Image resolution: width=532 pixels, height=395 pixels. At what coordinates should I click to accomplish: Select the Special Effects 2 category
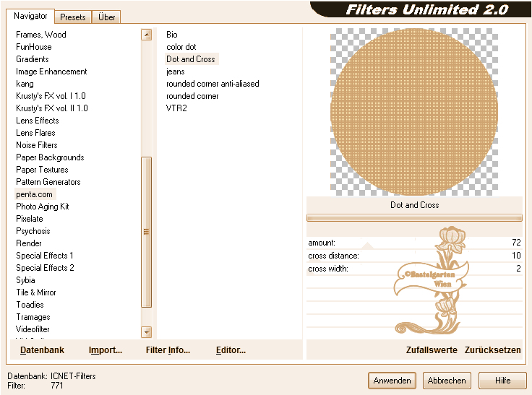[45, 268]
